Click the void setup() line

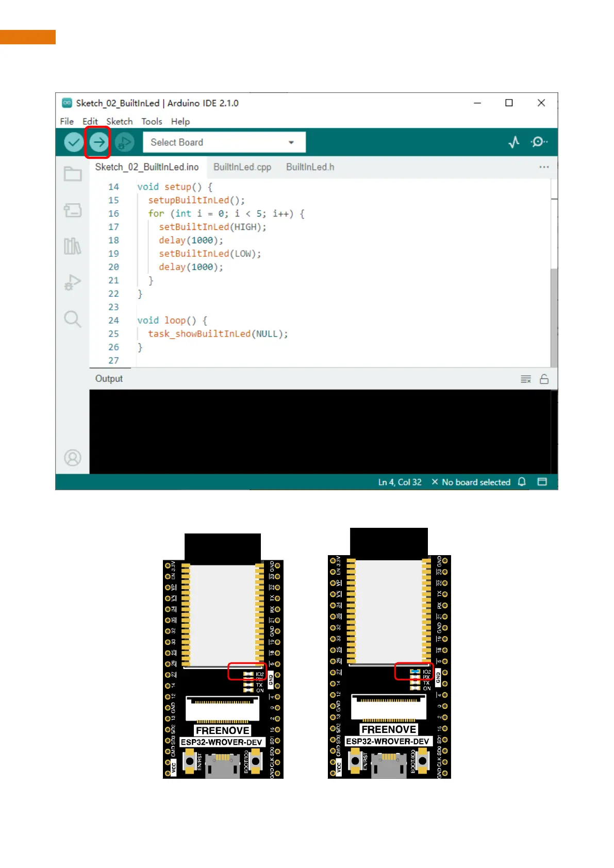[x=175, y=187]
